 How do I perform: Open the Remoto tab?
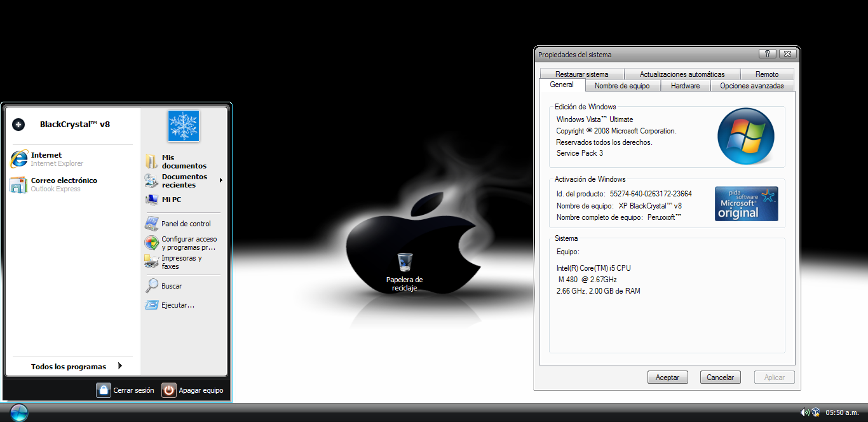pos(767,74)
